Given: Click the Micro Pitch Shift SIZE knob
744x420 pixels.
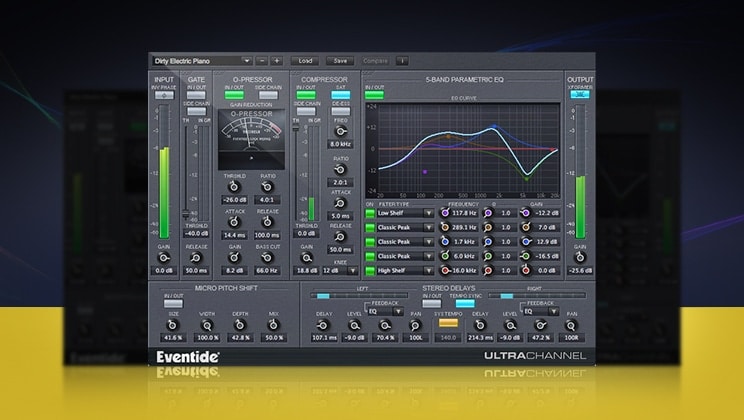Looking at the screenshot, I should (173, 325).
